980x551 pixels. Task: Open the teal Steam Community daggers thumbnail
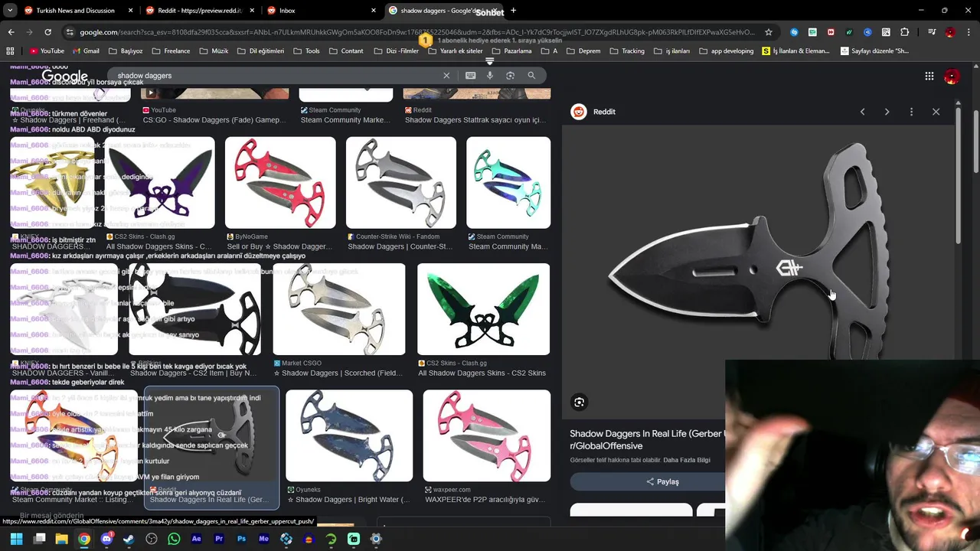click(x=508, y=183)
